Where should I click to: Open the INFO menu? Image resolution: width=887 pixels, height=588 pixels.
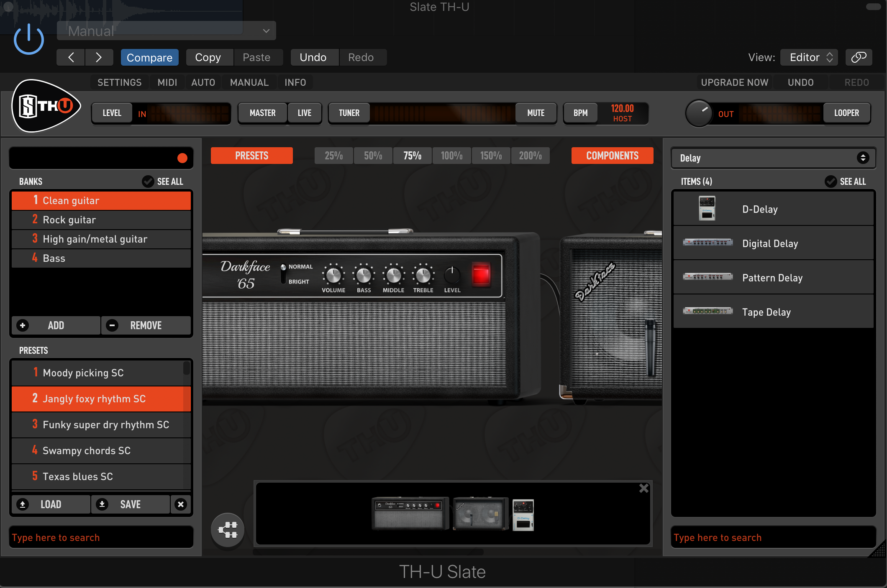(295, 82)
